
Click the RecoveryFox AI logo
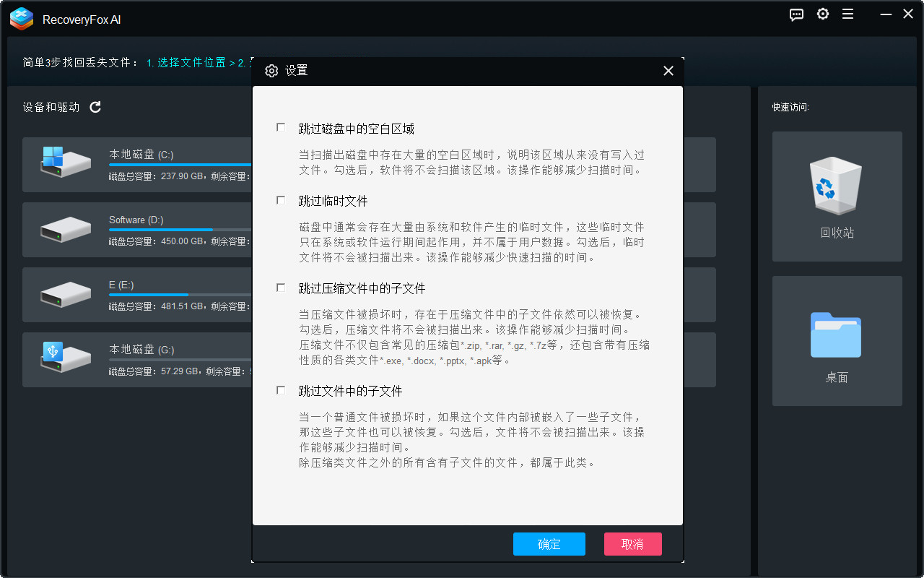[22, 19]
